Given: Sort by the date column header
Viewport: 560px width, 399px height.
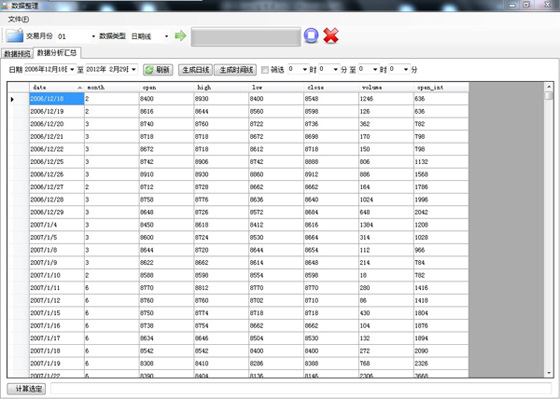Looking at the screenshot, I should pyautogui.click(x=57, y=87).
